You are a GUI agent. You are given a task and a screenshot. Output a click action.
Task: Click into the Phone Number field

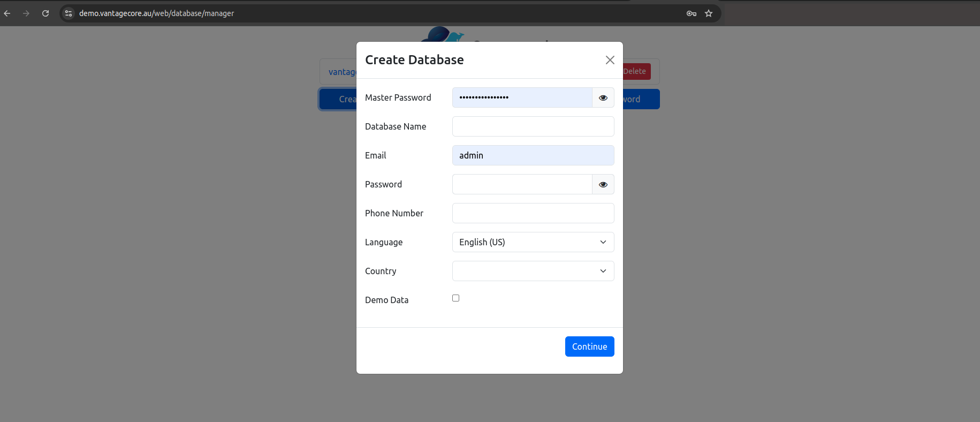[x=533, y=213]
